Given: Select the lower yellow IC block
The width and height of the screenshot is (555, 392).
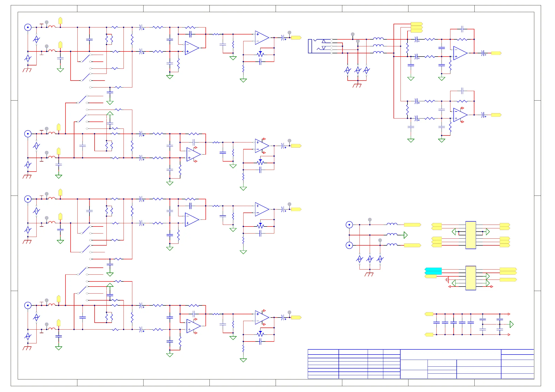Looking at the screenshot, I should click(470, 278).
